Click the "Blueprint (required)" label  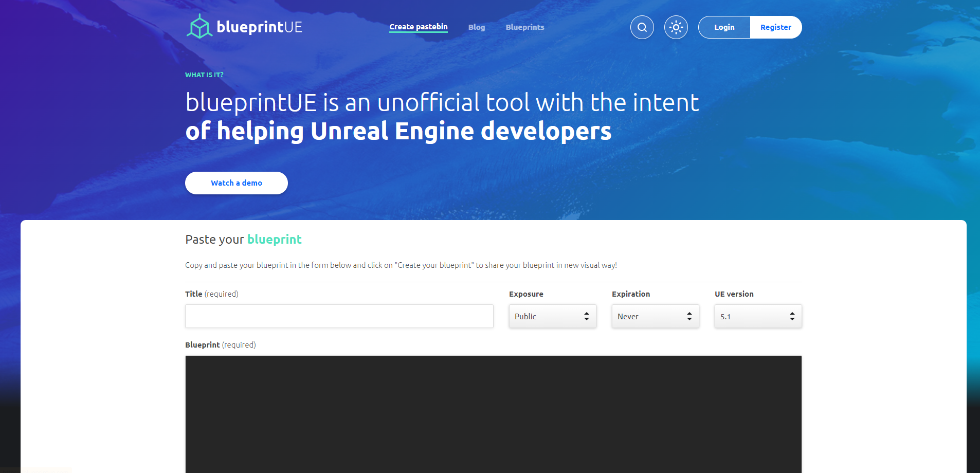pos(221,344)
